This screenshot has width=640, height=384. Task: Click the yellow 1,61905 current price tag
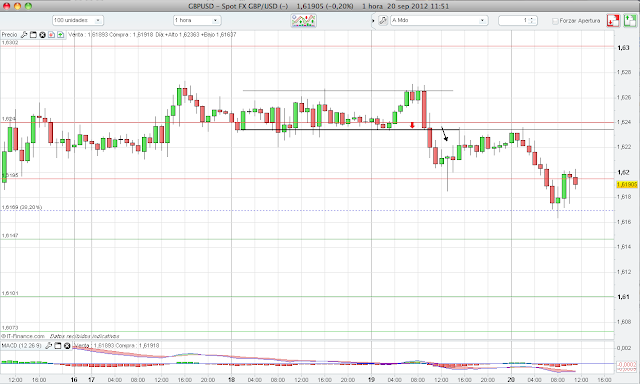(627, 184)
